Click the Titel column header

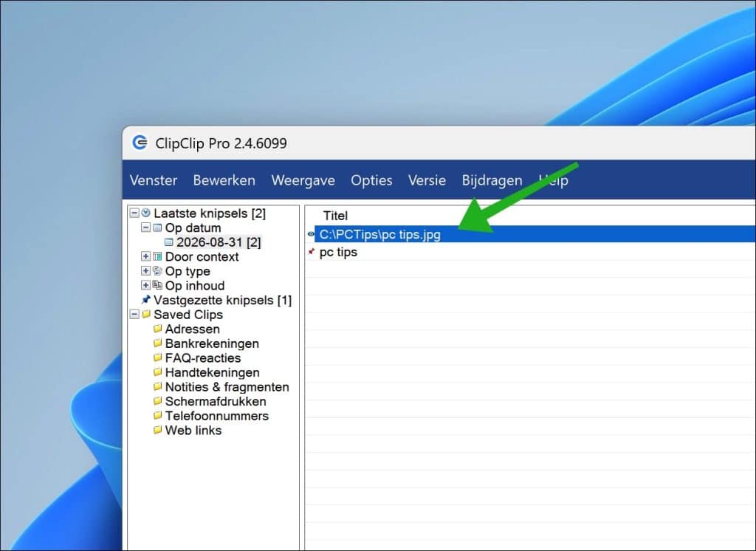[335, 216]
